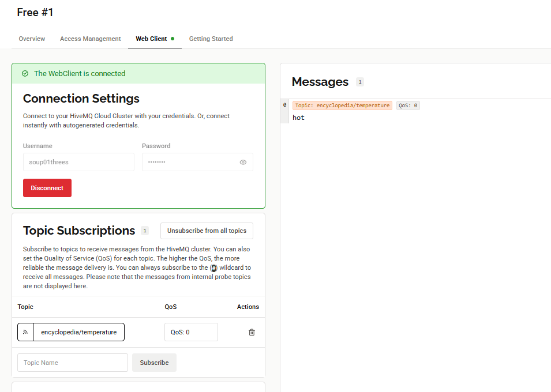Viewport: 551px width, 392px height.
Task: Click the Topic Name input box
Action: 73,363
